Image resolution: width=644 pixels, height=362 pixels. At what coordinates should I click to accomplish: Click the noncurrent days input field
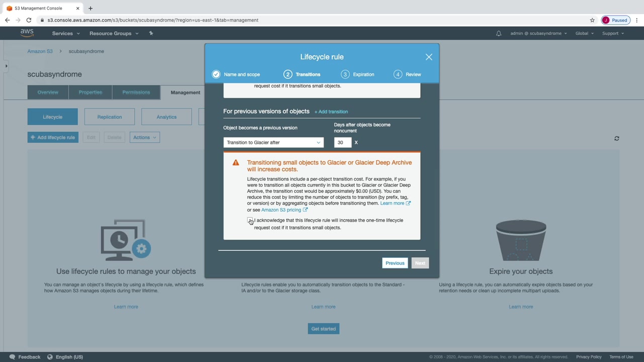[x=342, y=142]
